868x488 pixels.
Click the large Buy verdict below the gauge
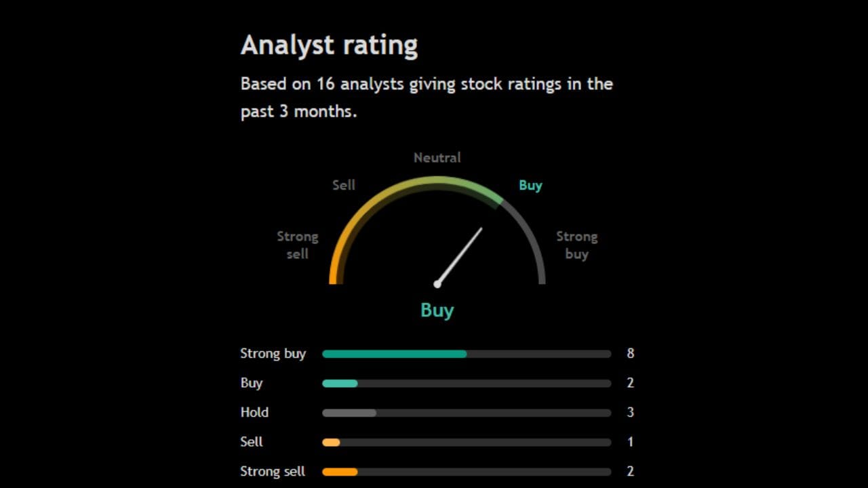point(437,310)
